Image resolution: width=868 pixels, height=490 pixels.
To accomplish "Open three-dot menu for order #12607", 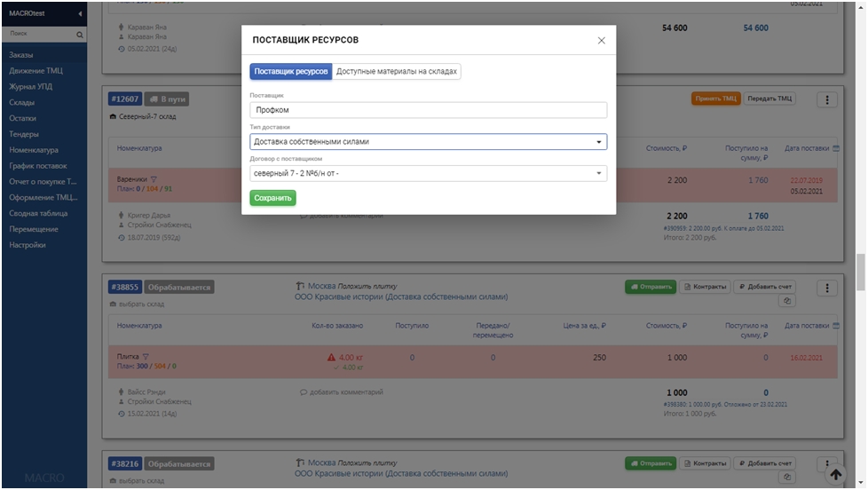I will pyautogui.click(x=826, y=99).
